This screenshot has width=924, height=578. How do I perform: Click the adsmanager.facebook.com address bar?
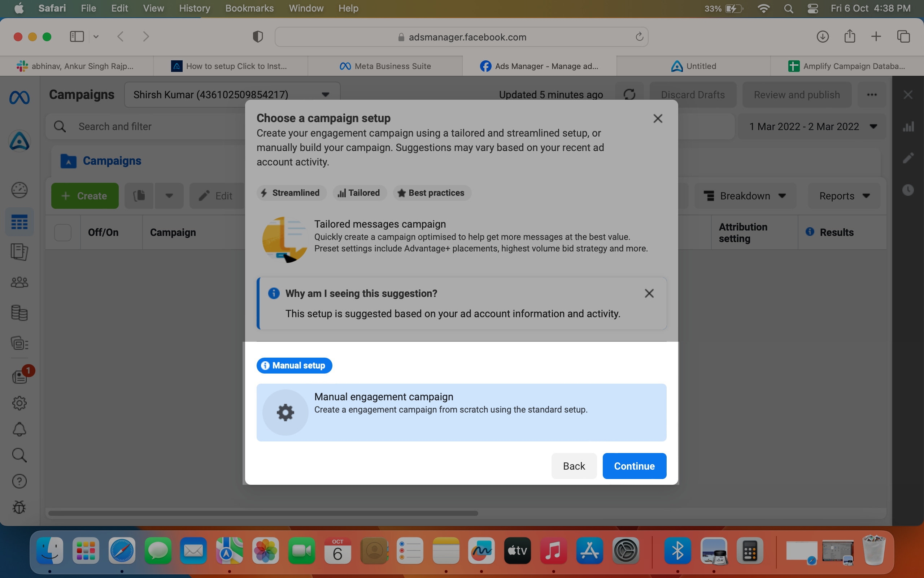461,37
